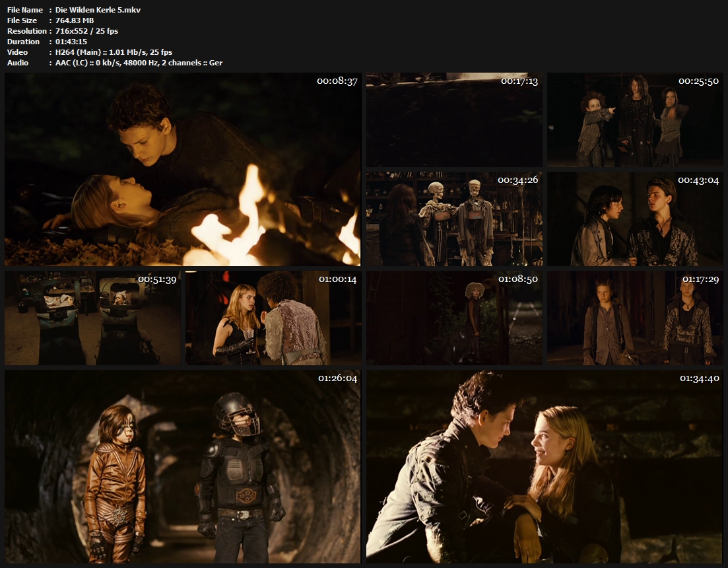The height and width of the screenshot is (568, 728).
Task: Open the thumbnail stamped 01:34:40
Action: (x=545, y=467)
